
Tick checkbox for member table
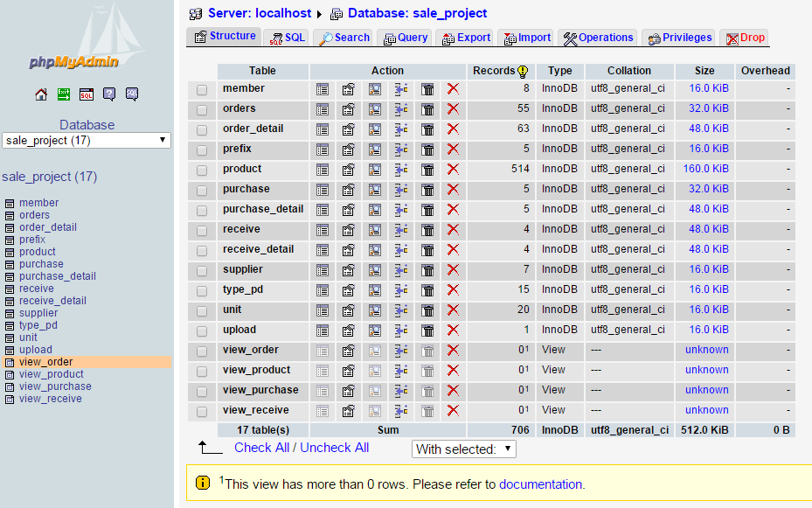point(202,90)
